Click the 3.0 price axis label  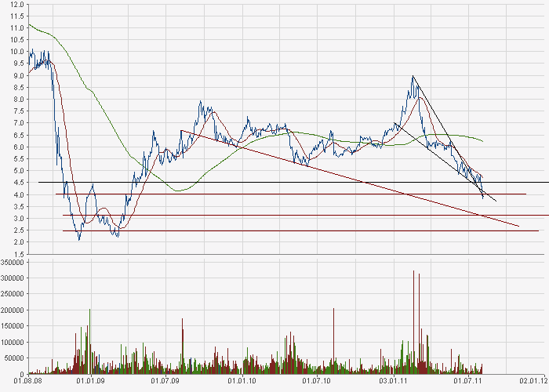coord(18,219)
